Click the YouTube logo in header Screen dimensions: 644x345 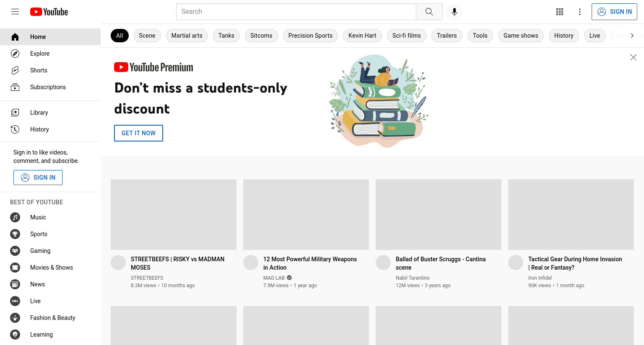pyautogui.click(x=49, y=12)
